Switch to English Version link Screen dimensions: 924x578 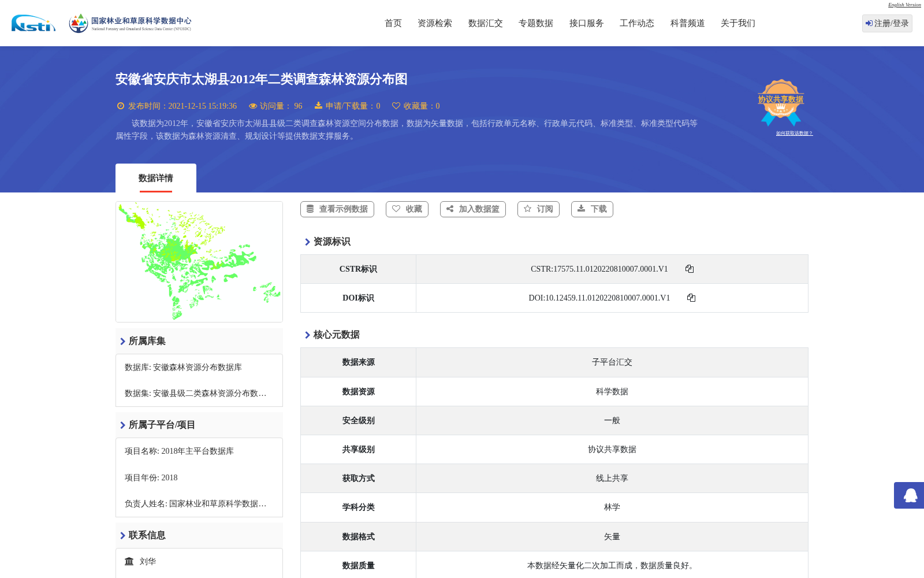(x=904, y=5)
